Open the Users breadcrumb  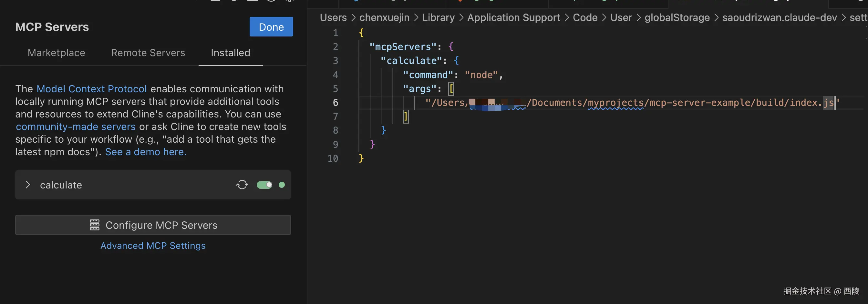(x=333, y=17)
